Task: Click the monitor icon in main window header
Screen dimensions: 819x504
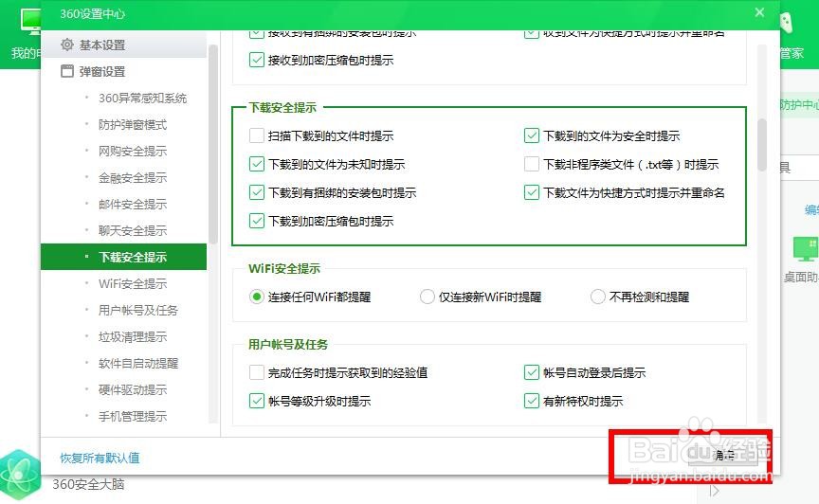Action: pos(30,22)
